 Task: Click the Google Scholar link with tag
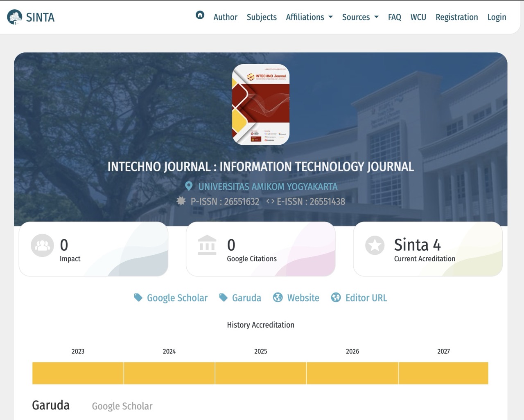coord(177,298)
